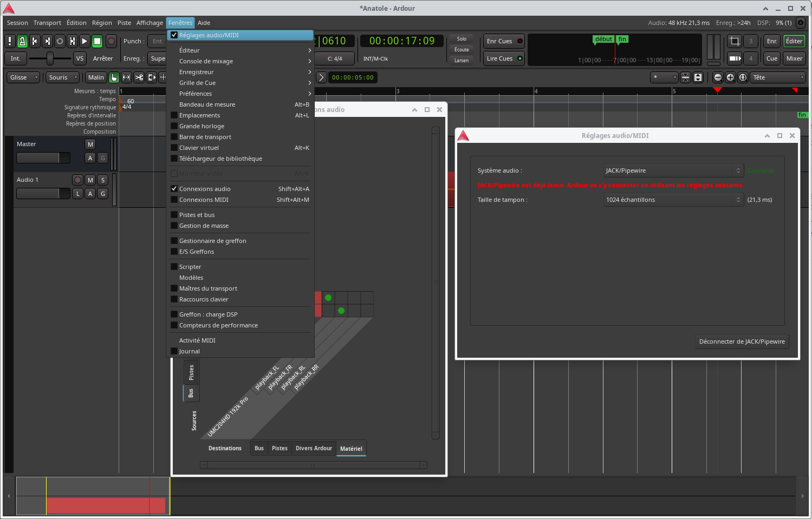This screenshot has width=812, height=519.
Task: Click the crop selection icon in toolbar
Action: [x=735, y=41]
